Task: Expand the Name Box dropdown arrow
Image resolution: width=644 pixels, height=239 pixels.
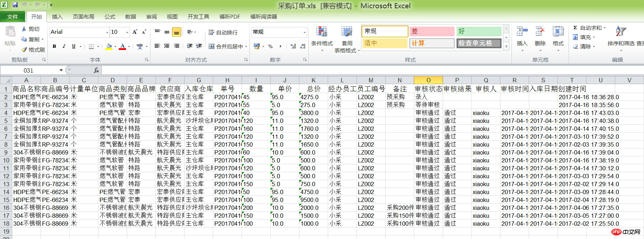Action: pyautogui.click(x=61, y=70)
